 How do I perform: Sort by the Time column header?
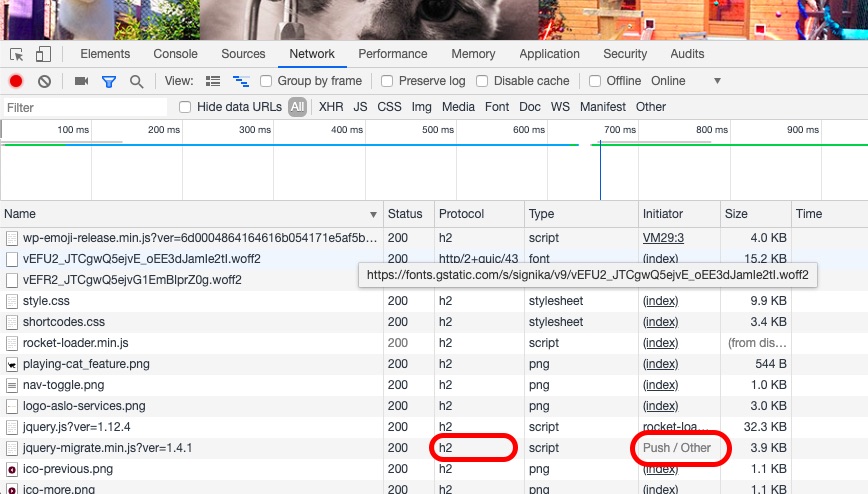[x=830, y=214]
